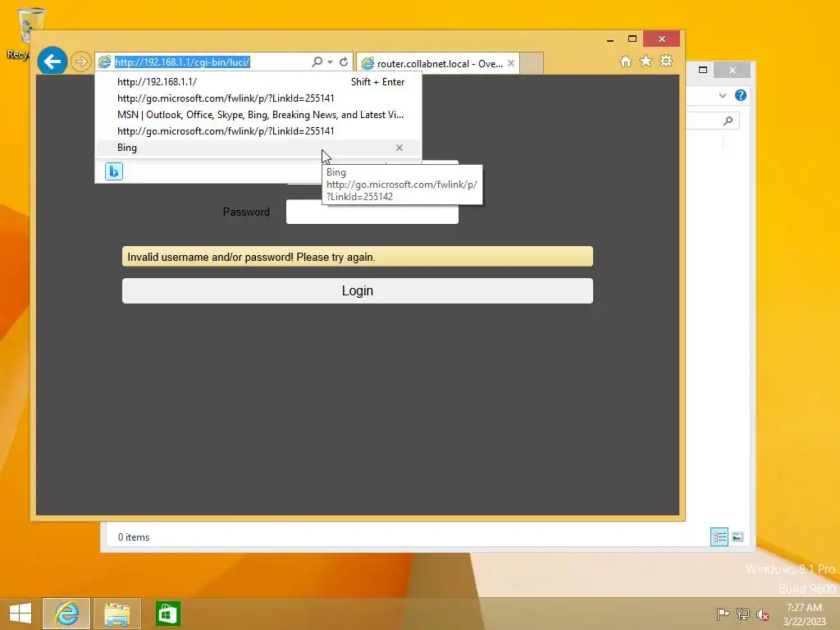The width and height of the screenshot is (840, 630).
Task: Open the Windows Start button
Action: tap(21, 614)
